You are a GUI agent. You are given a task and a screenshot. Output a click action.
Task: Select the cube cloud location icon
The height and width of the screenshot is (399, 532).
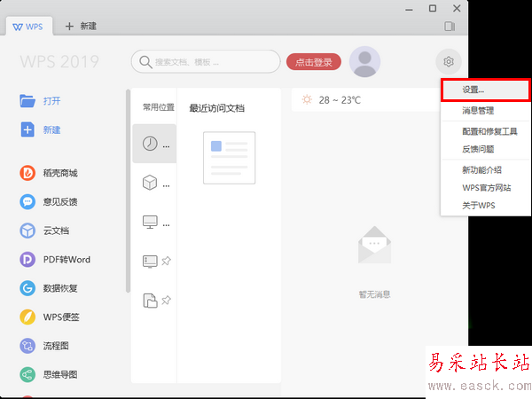coord(150,183)
